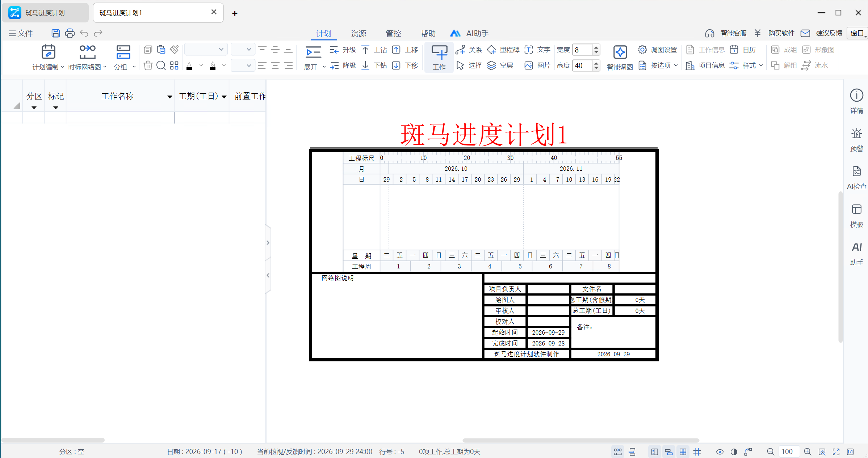
Task: Click the 升级 promote button
Action: pyautogui.click(x=343, y=50)
